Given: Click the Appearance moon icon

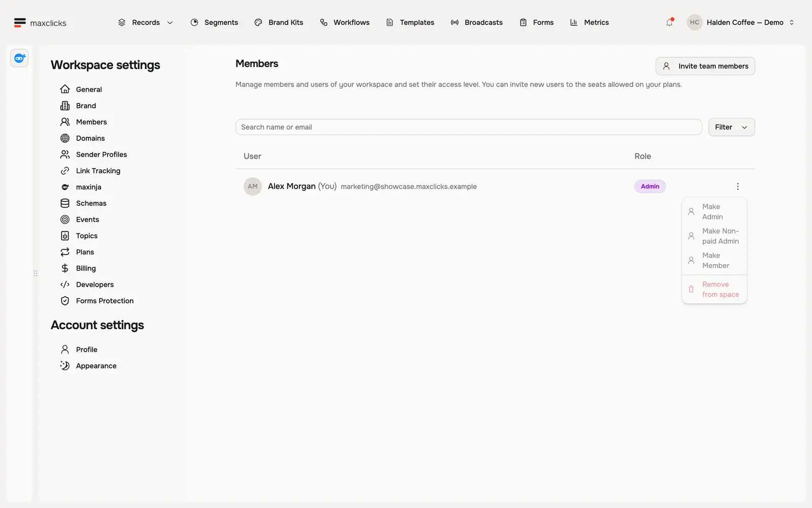Looking at the screenshot, I should [65, 366].
